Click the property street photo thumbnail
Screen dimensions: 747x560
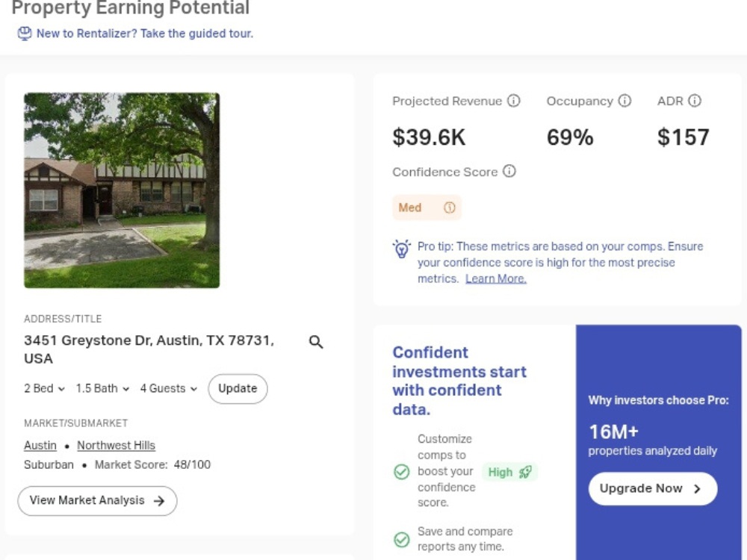point(122,190)
